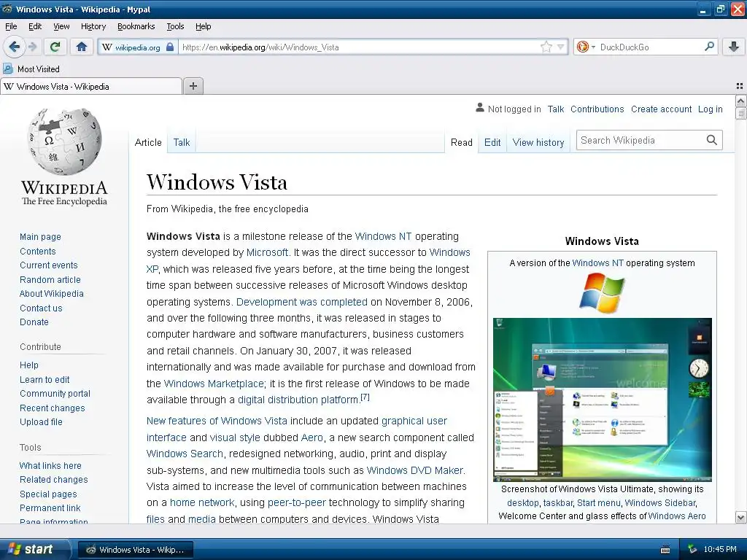Open the Edit menu
747x560 pixels.
(x=35, y=27)
